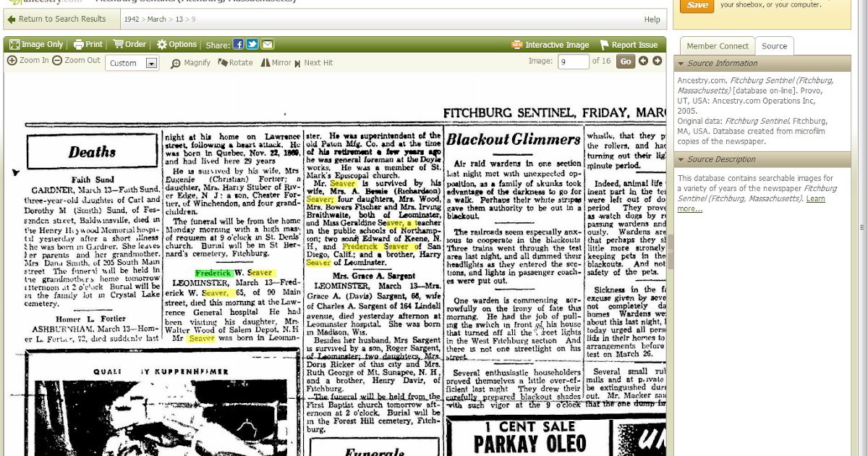Jump to Next Hit
Image resolution: width=868 pixels, height=456 pixels.
coord(313,63)
